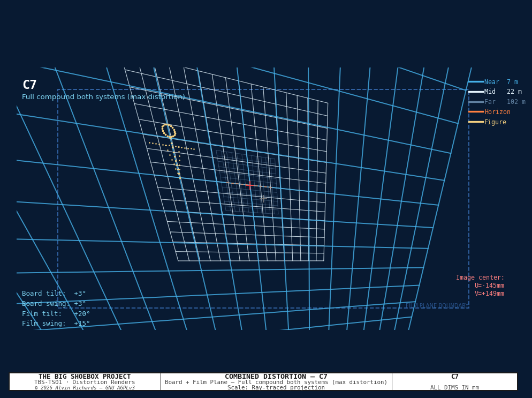Viewport: 532px width, 398px height.
Task: Click the large 'C7' heading in the diagram
Action: 29,85
